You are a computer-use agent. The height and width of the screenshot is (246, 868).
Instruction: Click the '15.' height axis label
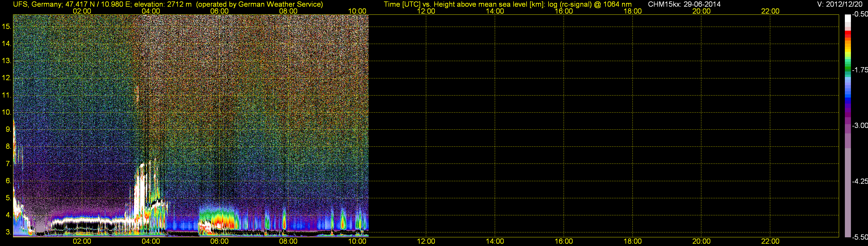[x=7, y=26]
